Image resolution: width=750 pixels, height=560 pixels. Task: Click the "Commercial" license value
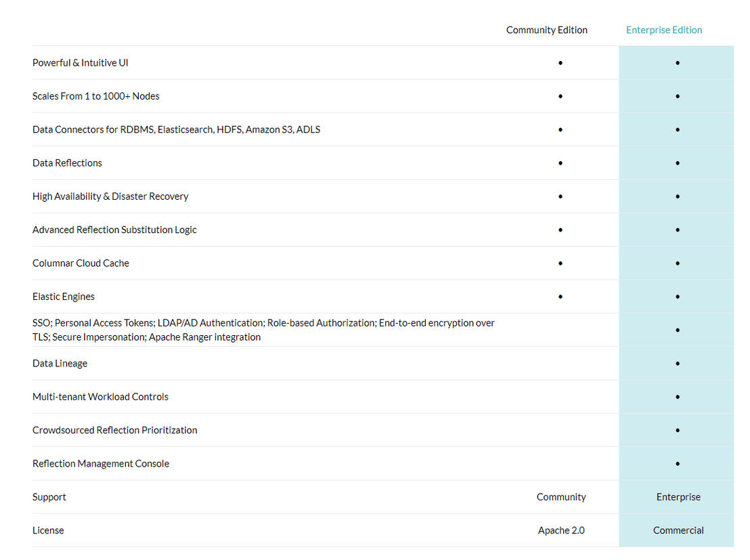(678, 530)
